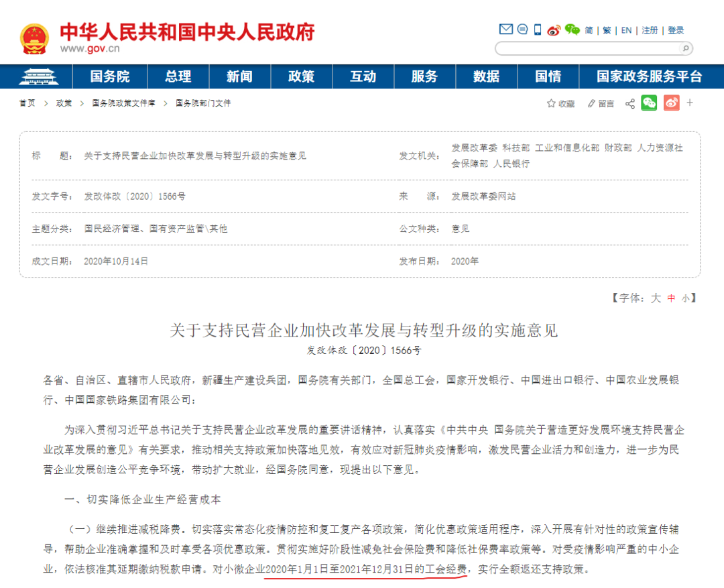Switch to traditional Chinese 繁
The image size is (724, 588).
(x=607, y=30)
